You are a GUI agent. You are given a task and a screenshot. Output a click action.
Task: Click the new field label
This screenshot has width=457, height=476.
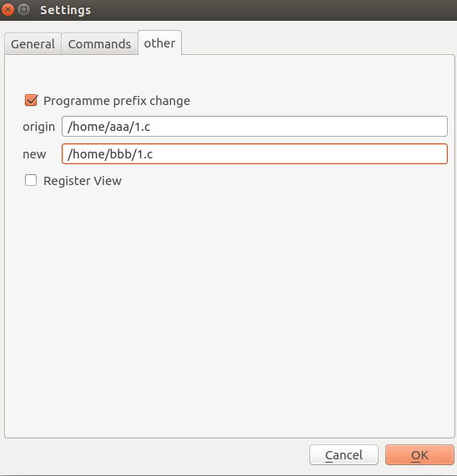(x=34, y=154)
